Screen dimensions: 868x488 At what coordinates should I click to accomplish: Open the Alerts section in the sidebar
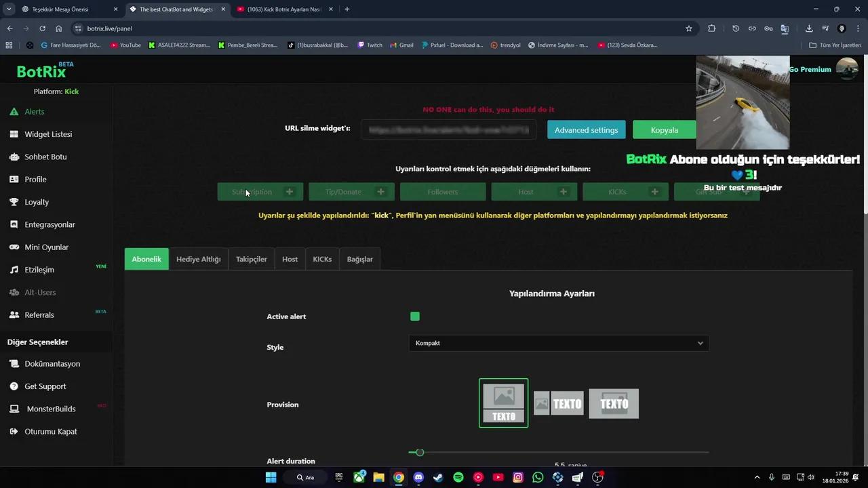pos(34,111)
